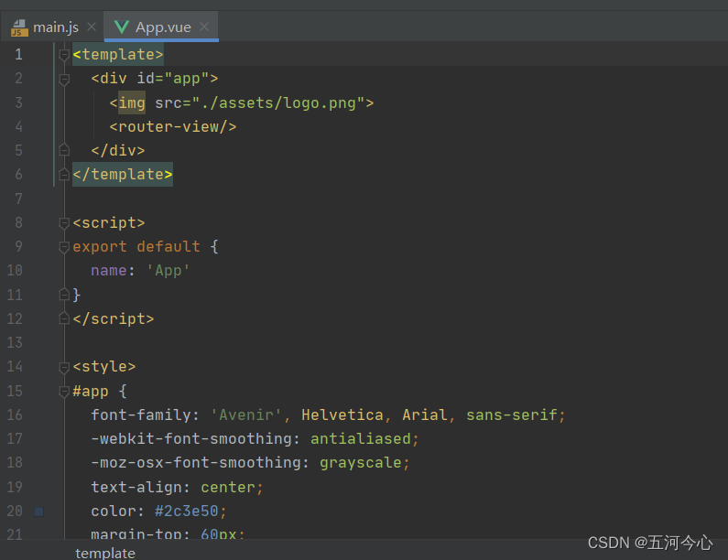Screen dimensions: 728x560
Task: Click the opening <script> tag
Action: [109, 222]
